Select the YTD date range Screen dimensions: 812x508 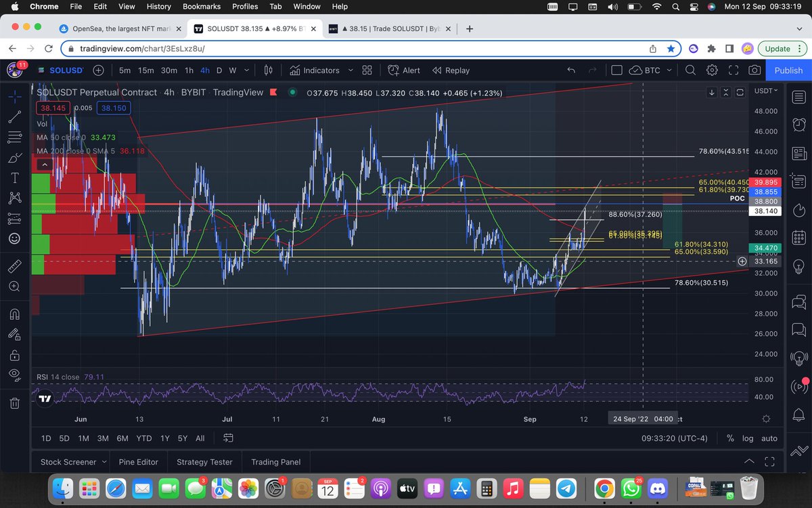[x=144, y=438]
